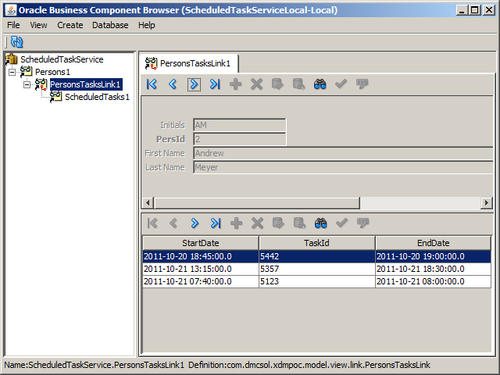500x375 pixels.
Task: Click the horizontal scrollbar thumb in the form panel
Action: pyautogui.click(x=257, y=203)
